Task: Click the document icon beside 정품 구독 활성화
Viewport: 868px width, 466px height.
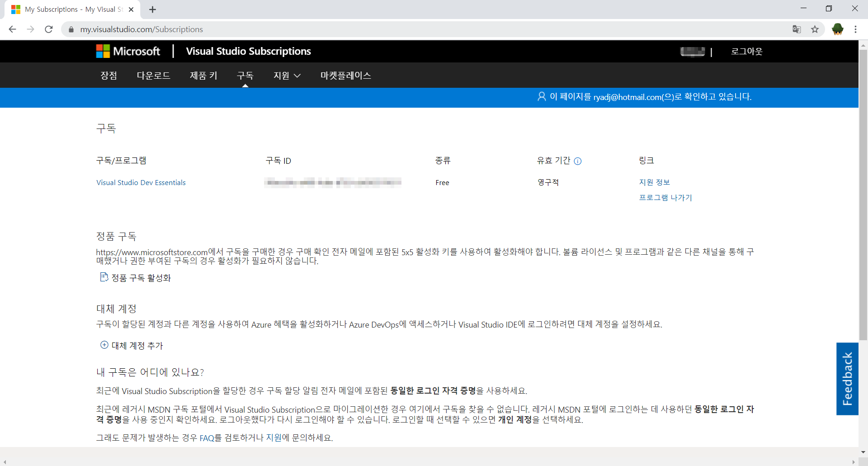Action: point(104,277)
